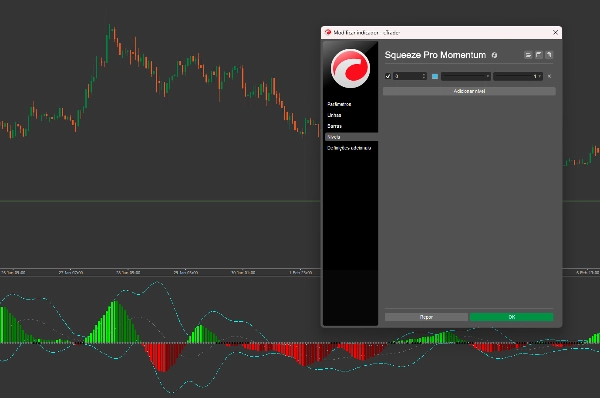The width and height of the screenshot is (600, 398).
Task: Remove the level row with its small x icon
Action: click(x=549, y=77)
